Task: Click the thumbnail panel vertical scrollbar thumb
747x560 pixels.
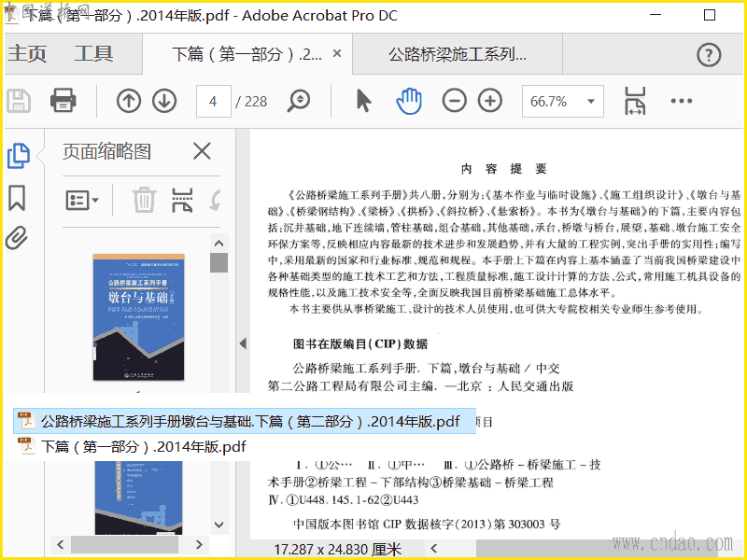Action: [x=219, y=263]
